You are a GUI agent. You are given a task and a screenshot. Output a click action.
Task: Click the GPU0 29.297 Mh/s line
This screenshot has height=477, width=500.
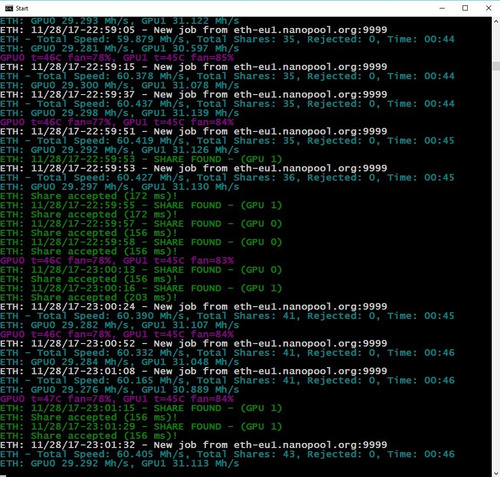[120, 187]
